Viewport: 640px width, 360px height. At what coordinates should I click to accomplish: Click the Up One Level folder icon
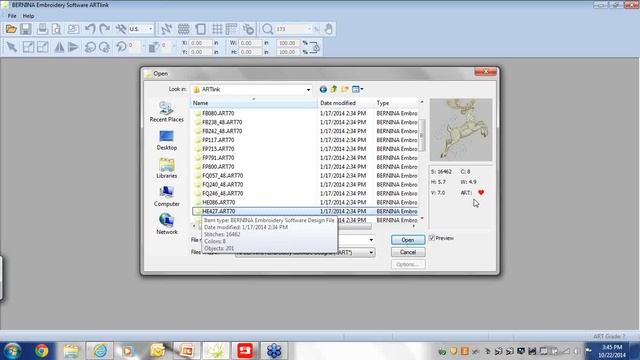tap(334, 89)
